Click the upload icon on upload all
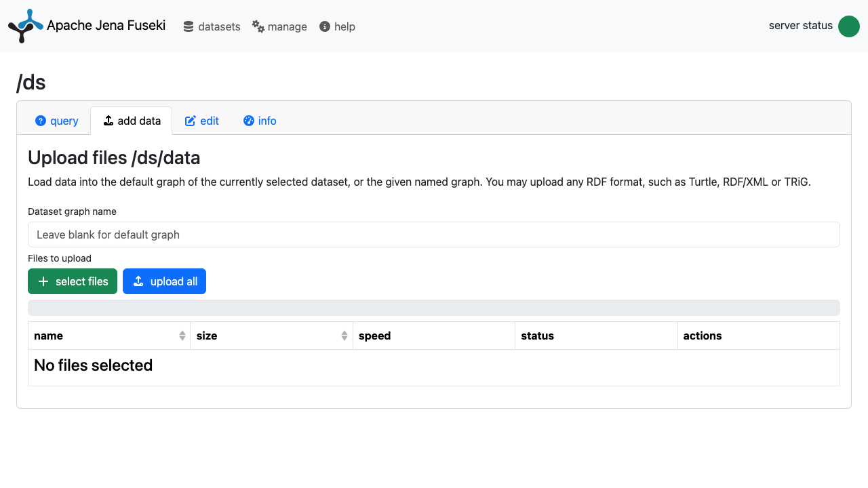Viewport: 868px width, 488px height. (138, 281)
